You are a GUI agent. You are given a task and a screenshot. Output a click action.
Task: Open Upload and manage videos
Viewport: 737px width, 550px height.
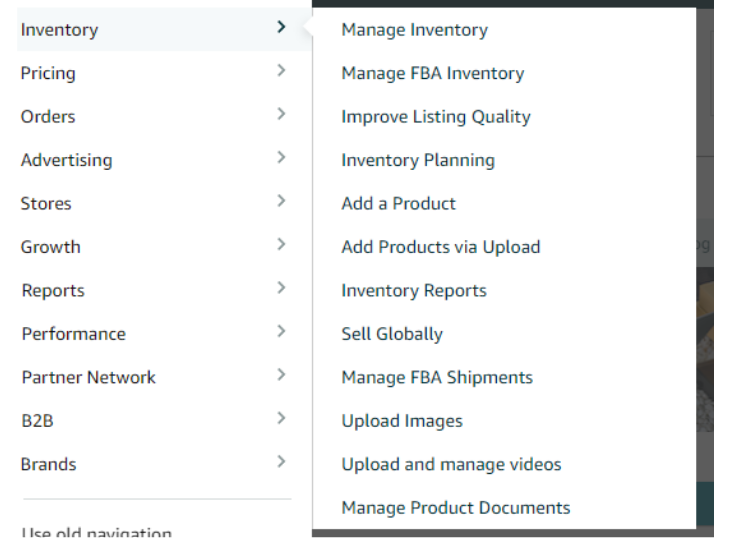[451, 464]
